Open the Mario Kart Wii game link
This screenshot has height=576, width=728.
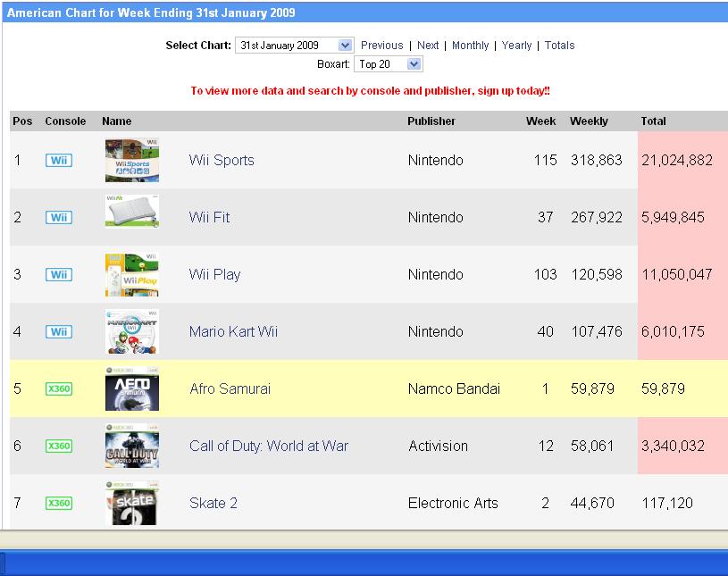click(x=233, y=331)
